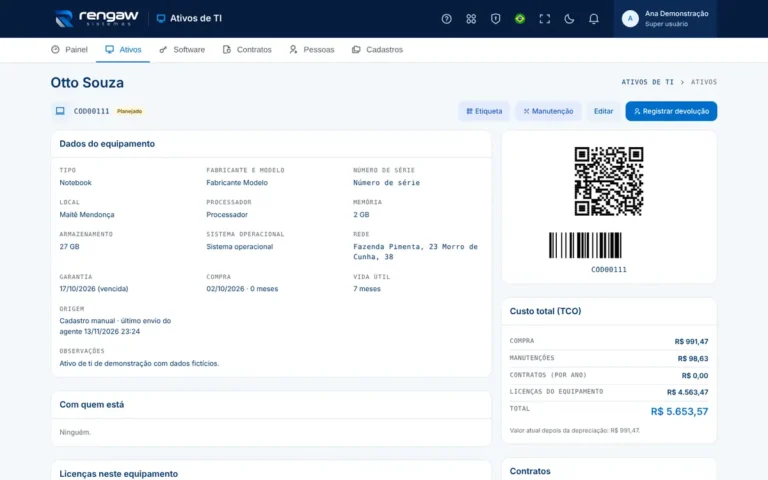The width and height of the screenshot is (768, 480).
Task: Go to the Painel tab
Action: (x=69, y=49)
